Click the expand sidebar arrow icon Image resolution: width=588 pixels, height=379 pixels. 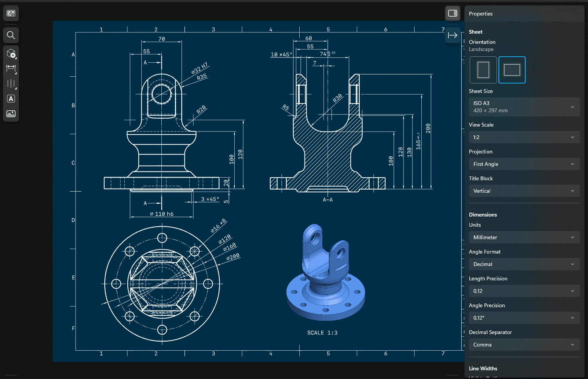click(452, 35)
